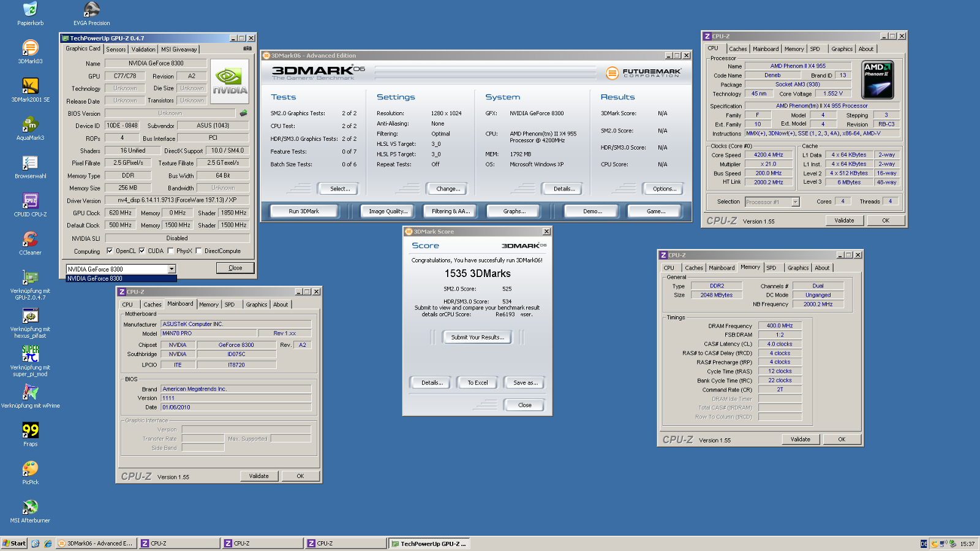Switch to Validation tab in GPU-Z
The image size is (980, 551).
click(x=143, y=50)
